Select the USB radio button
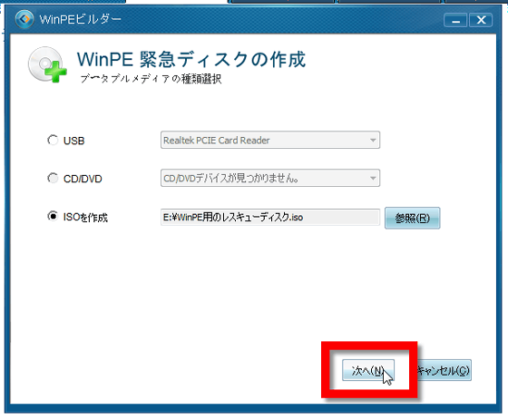Image resolution: width=508 pixels, height=420 pixels. tap(53, 140)
